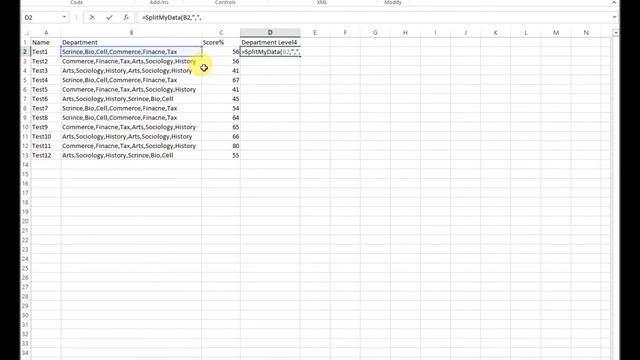Select column H header
The width and height of the screenshot is (640, 360).
pos(405,33)
